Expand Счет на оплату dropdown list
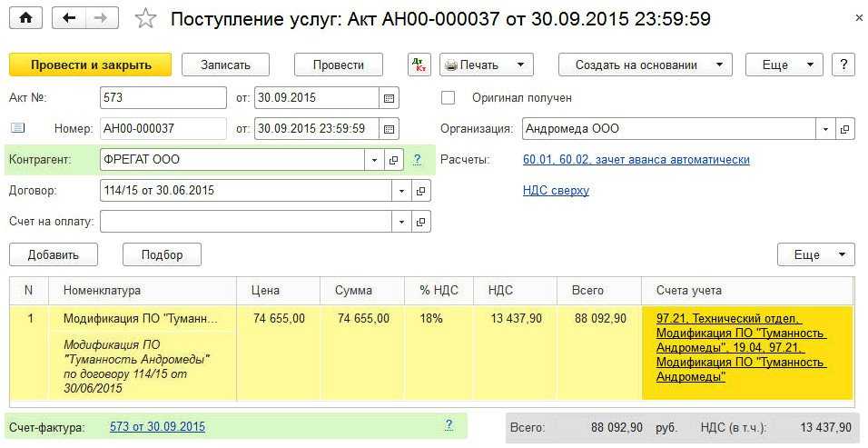 click(401, 222)
